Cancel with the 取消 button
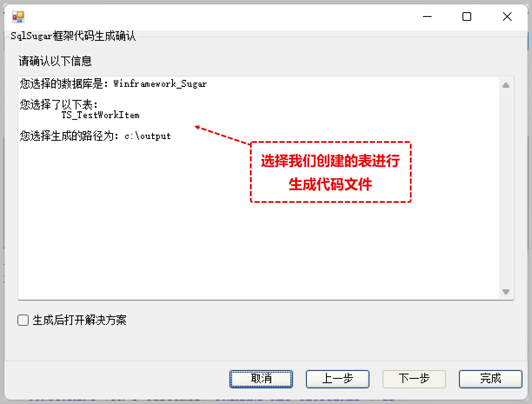 (261, 379)
